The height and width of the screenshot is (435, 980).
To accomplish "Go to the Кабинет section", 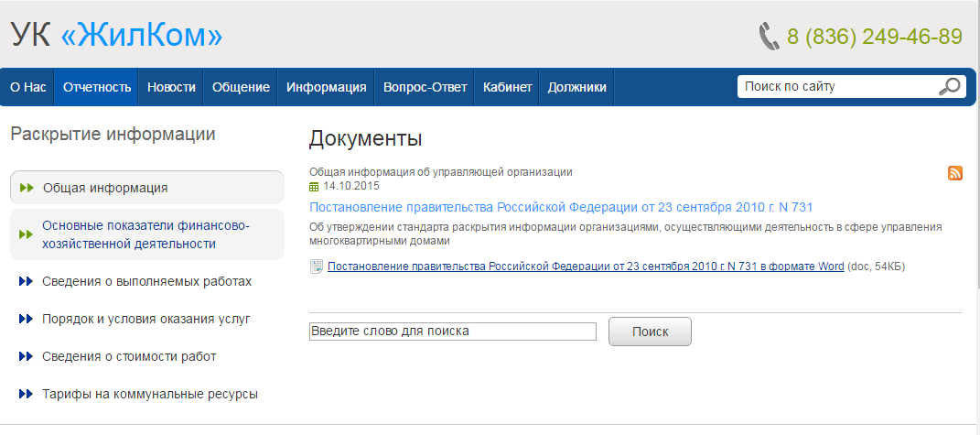I will tap(508, 87).
